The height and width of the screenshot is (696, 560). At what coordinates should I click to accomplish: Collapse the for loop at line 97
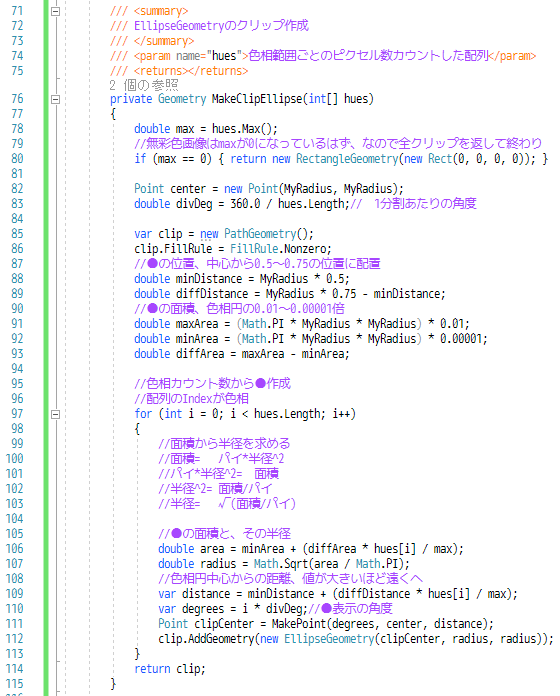pos(55,415)
